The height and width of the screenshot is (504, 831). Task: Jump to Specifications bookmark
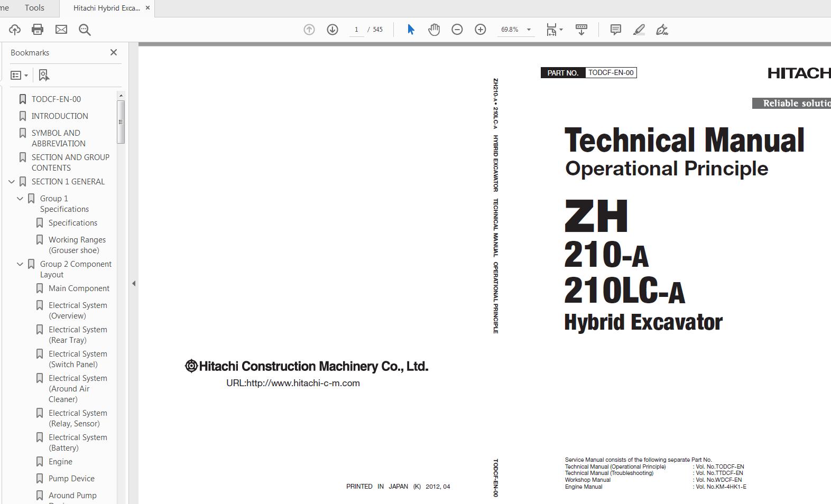tap(73, 223)
